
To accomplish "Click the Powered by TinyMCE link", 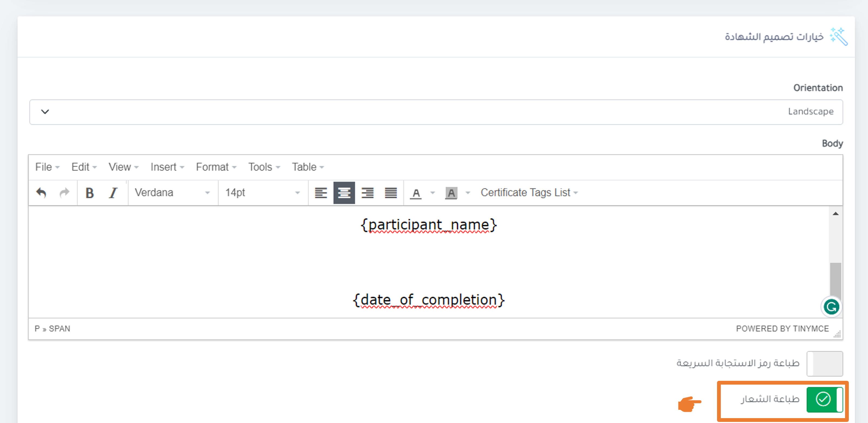I will tap(782, 329).
